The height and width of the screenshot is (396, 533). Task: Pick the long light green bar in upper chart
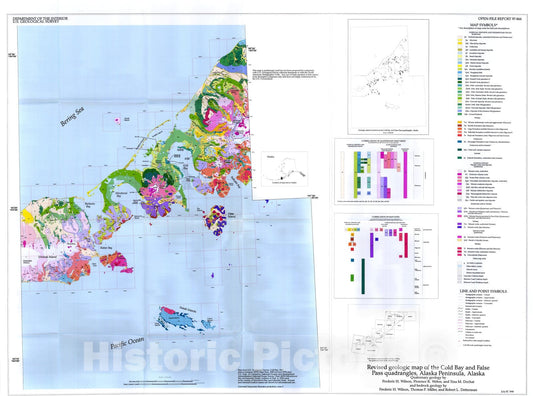pos(356,175)
